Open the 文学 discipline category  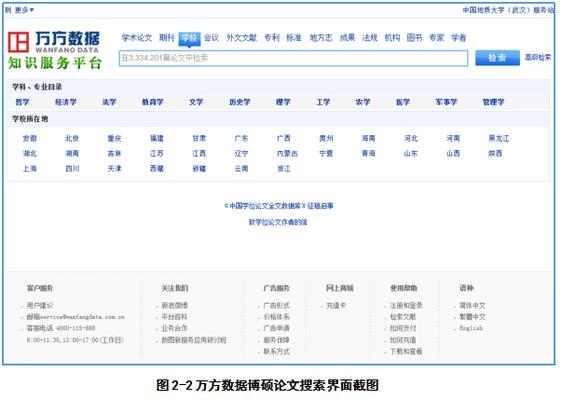point(196,102)
